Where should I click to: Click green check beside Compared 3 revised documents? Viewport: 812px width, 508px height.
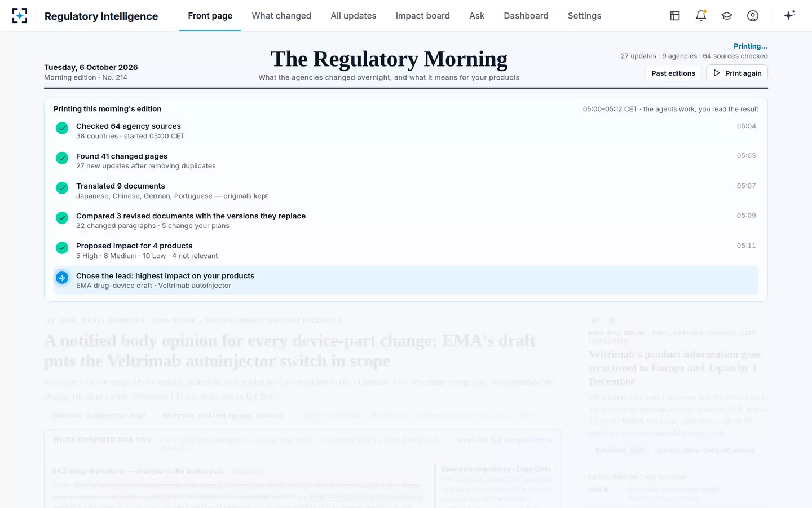pyautogui.click(x=62, y=218)
